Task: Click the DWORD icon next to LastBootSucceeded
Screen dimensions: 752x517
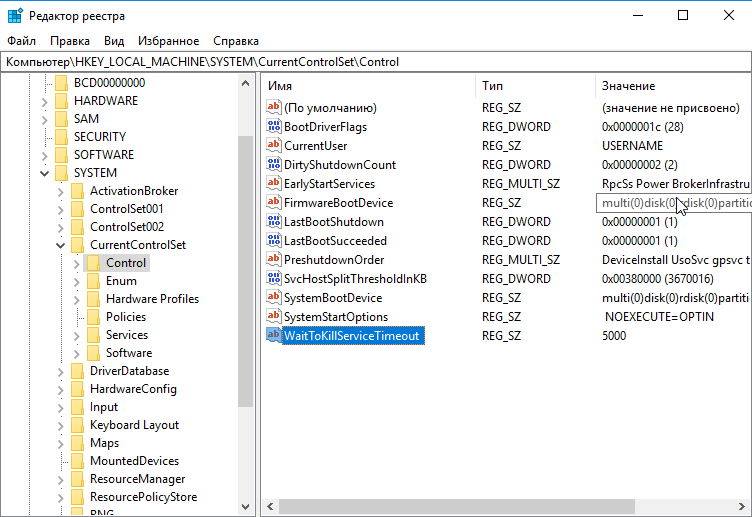Action: tap(273, 240)
